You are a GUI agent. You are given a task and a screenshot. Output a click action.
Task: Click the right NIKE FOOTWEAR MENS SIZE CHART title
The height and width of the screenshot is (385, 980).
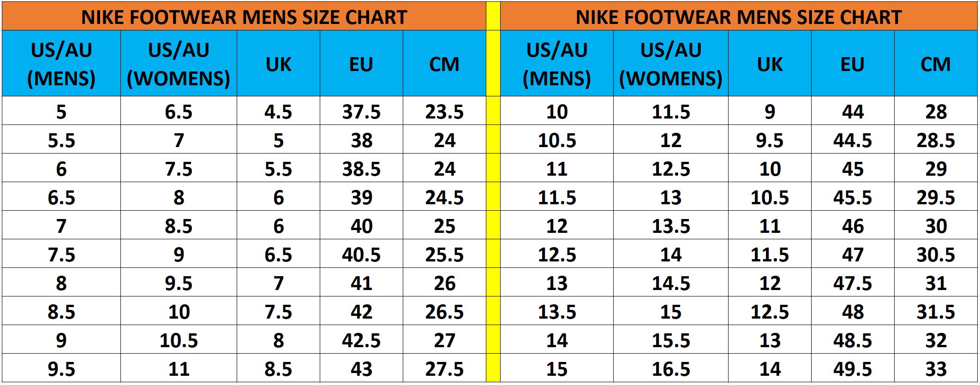click(x=739, y=17)
